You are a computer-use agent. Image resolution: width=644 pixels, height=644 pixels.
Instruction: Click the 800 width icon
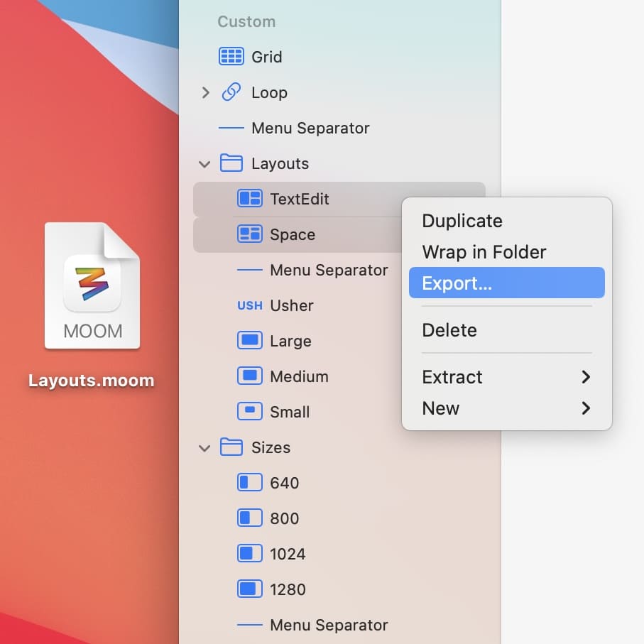pos(250,518)
